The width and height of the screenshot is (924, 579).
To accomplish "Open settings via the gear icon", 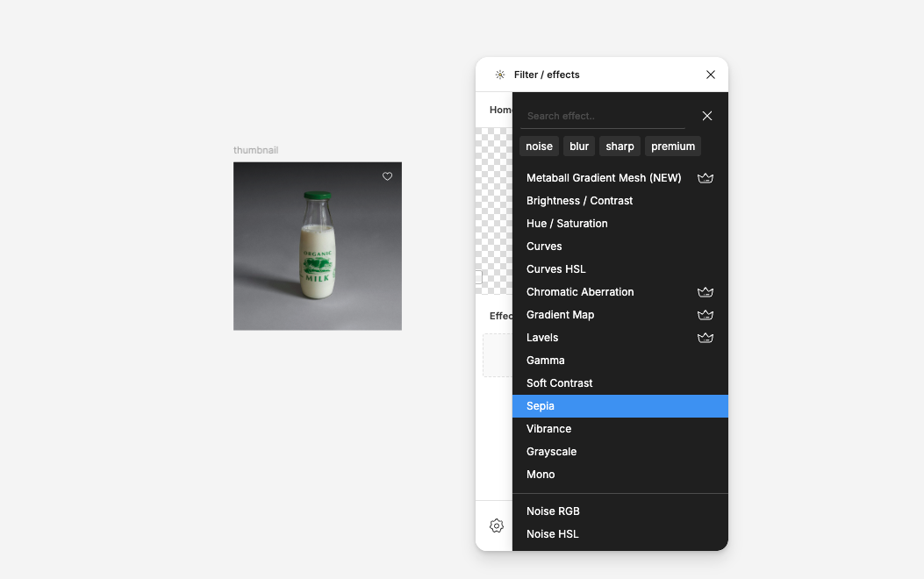I will (497, 525).
